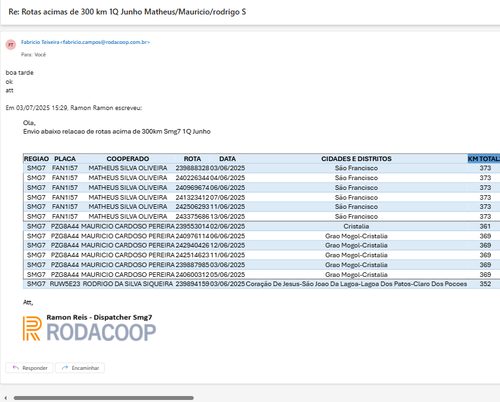The height and width of the screenshot is (402, 500).
Task: Click route number 240226344
Action: [192, 178]
